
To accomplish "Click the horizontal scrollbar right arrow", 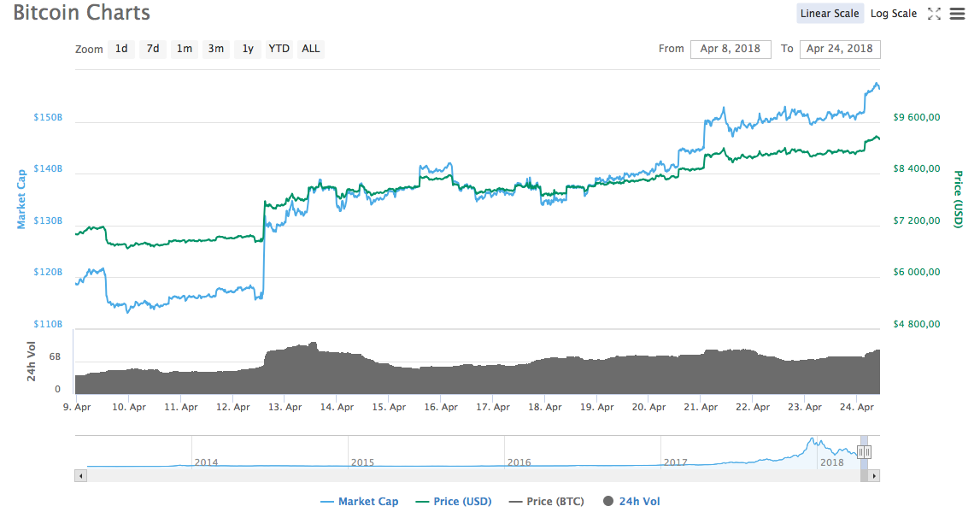I will pyautogui.click(x=874, y=475).
